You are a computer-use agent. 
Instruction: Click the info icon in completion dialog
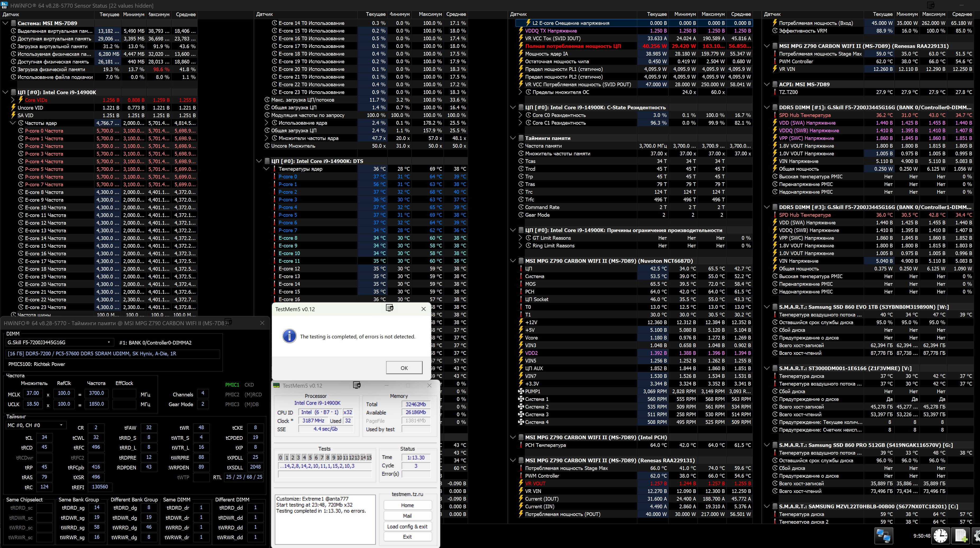click(x=289, y=336)
